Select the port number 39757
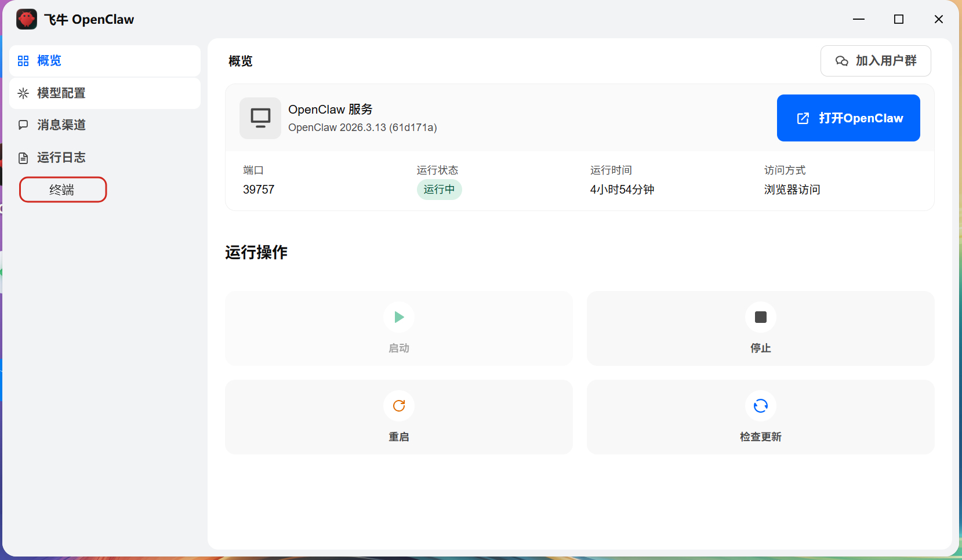 [259, 190]
